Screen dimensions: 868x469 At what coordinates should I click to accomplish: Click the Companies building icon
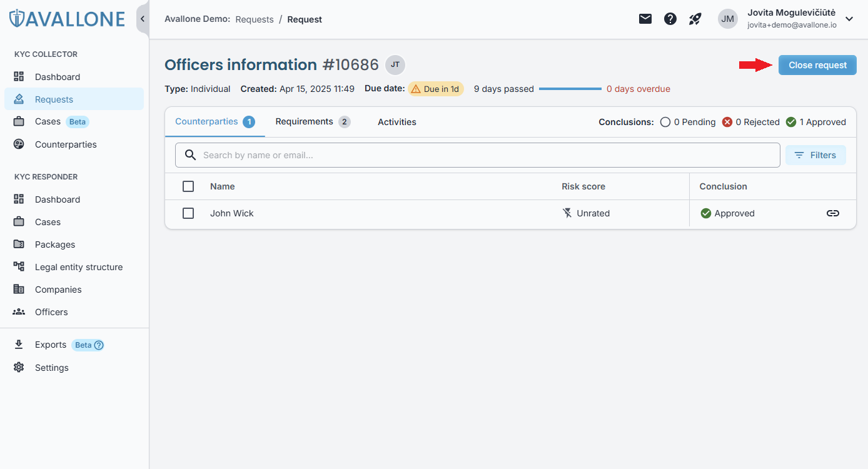coord(19,290)
